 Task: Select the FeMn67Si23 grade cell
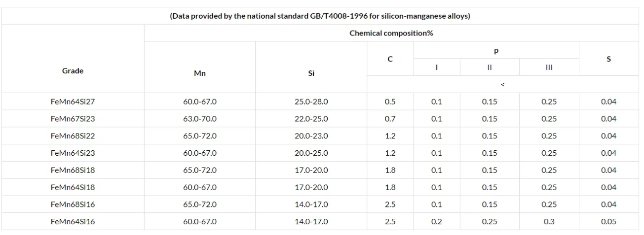coord(73,119)
